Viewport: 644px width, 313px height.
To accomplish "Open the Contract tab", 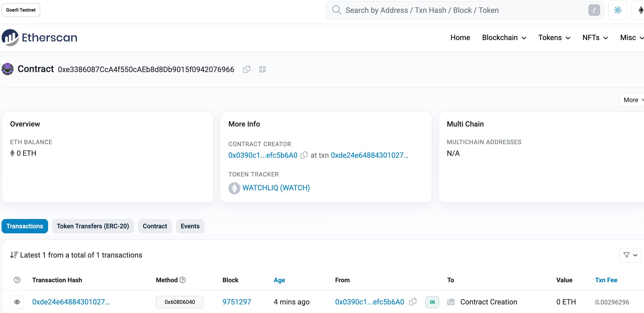I will [155, 226].
